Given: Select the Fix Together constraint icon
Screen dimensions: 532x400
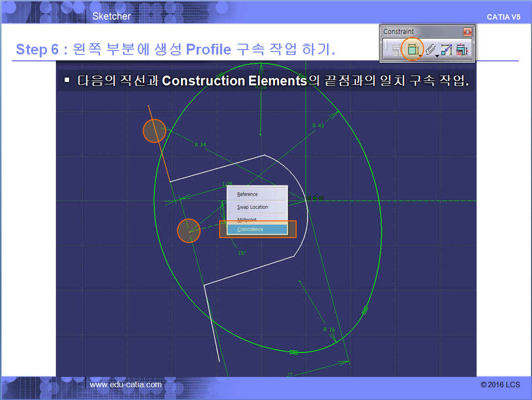Looking at the screenshot, I should (x=446, y=50).
